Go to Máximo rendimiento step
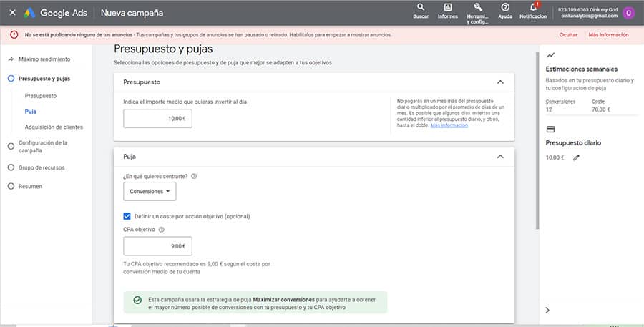The image size is (644, 327). tap(44, 59)
